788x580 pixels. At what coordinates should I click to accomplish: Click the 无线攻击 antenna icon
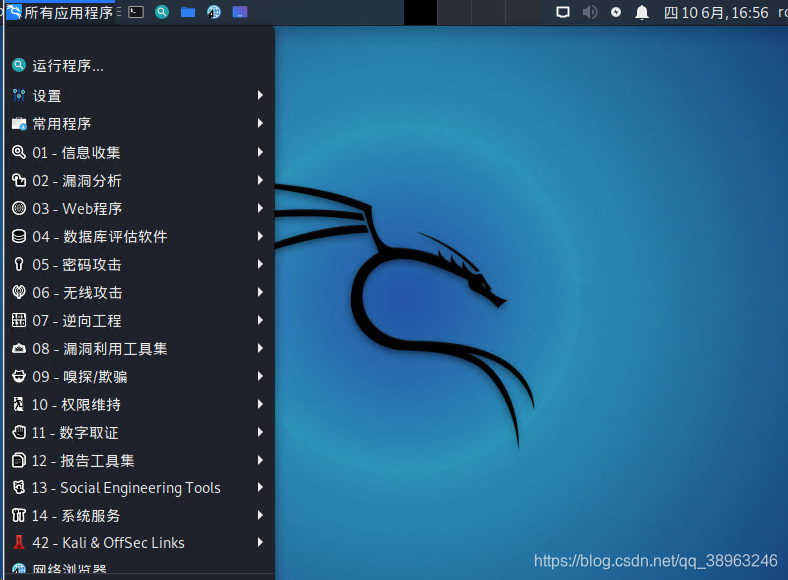click(19, 293)
